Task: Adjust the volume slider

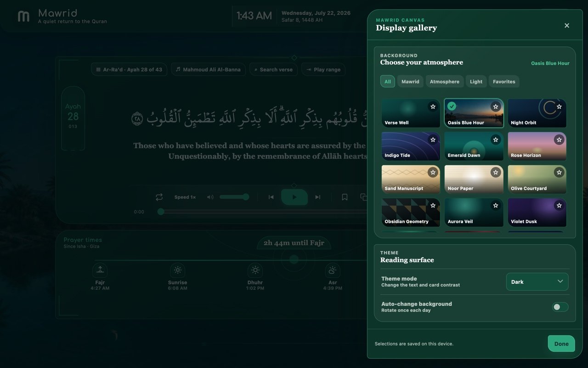Action: tap(234, 197)
